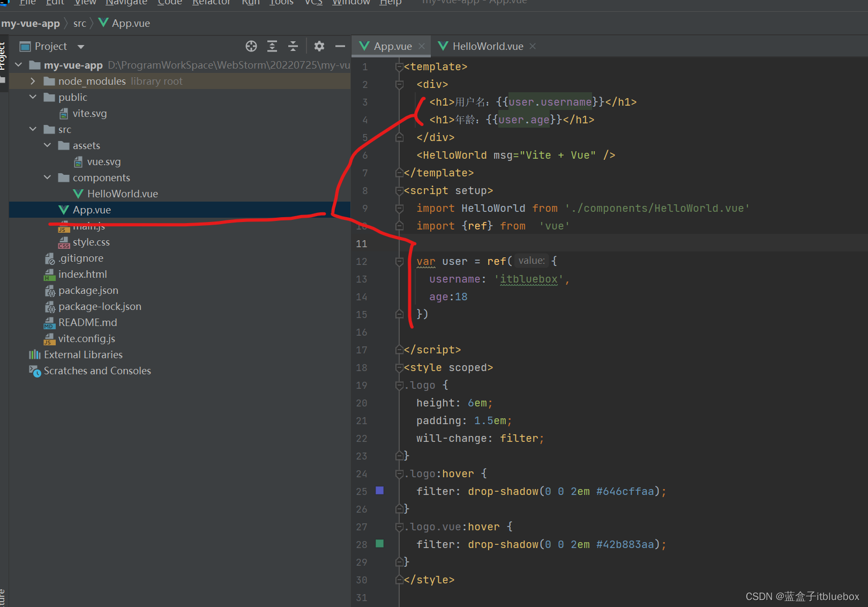Viewport: 868px width, 607px height.
Task: Open index.html in project tree
Action: click(82, 274)
